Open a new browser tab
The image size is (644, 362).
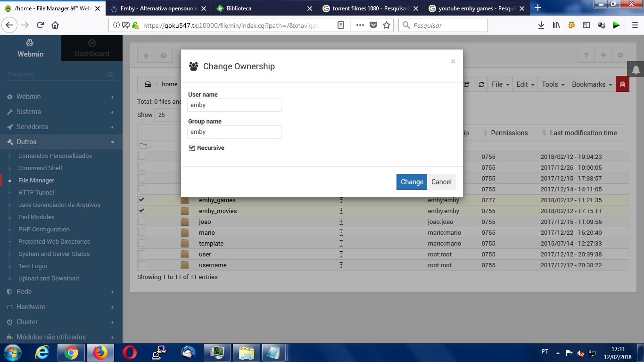coord(537,8)
